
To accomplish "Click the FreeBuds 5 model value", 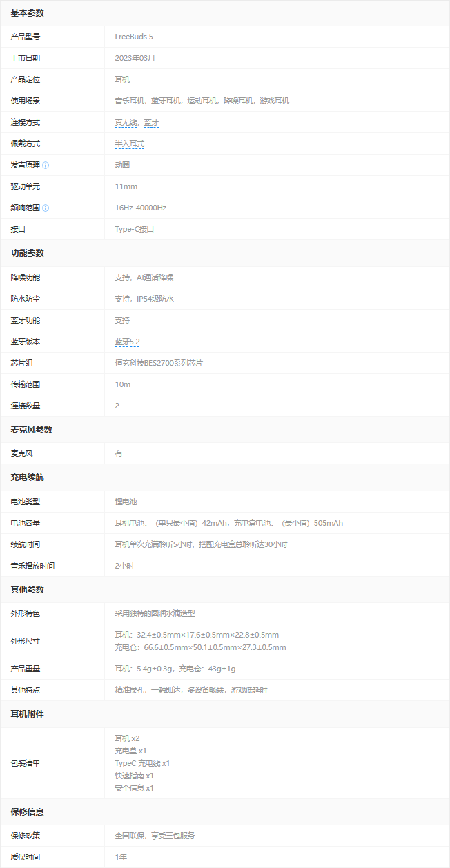I will 134,37.
